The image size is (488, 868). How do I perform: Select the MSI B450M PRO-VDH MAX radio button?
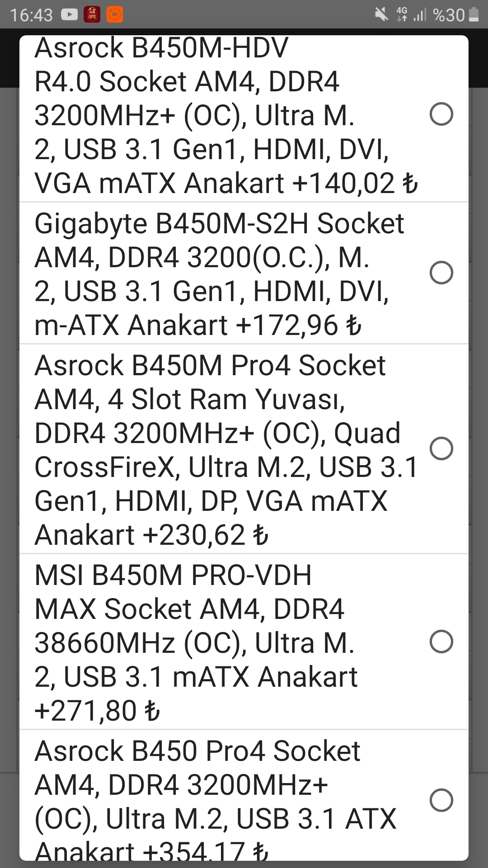(x=441, y=642)
